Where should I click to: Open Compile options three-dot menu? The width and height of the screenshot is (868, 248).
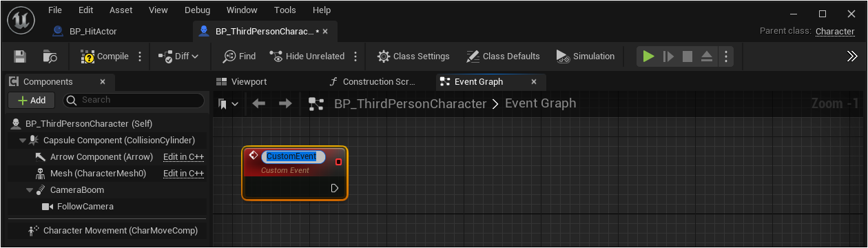tap(140, 56)
